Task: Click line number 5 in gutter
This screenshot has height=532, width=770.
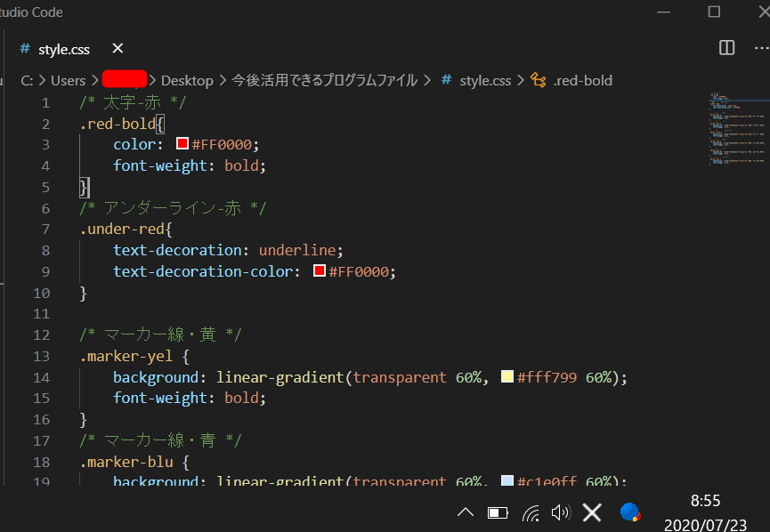Action: (x=45, y=187)
